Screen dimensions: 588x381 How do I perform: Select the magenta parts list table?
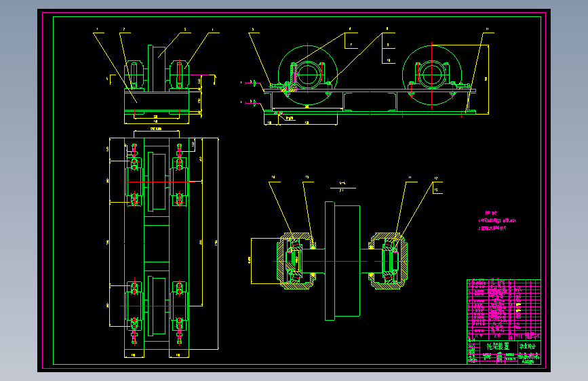pyautogui.click(x=504, y=310)
